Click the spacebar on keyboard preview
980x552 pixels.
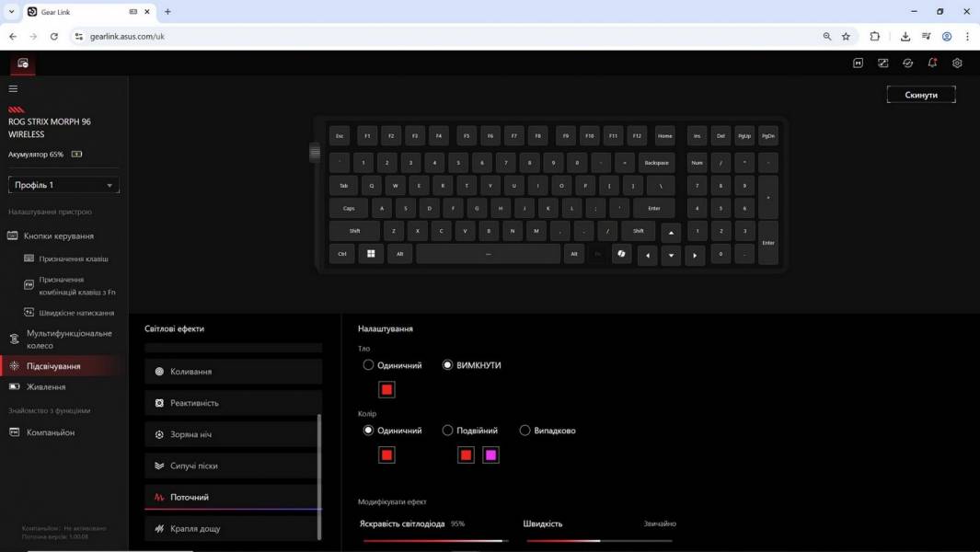pos(488,254)
